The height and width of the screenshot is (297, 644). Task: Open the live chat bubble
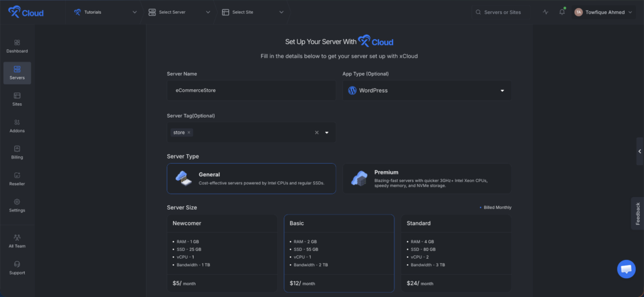626,269
